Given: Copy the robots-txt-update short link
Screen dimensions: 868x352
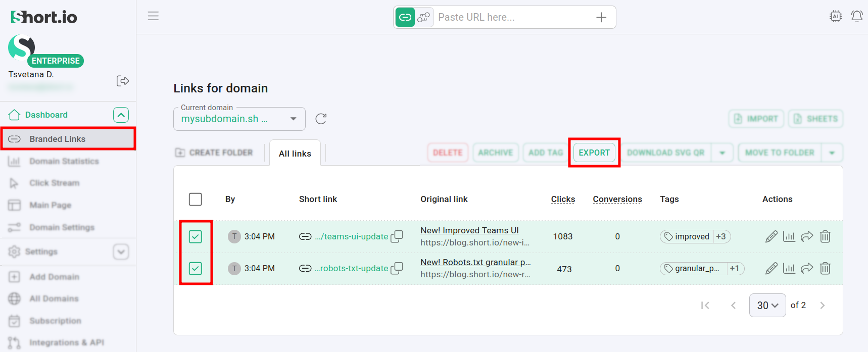Looking at the screenshot, I should click(x=397, y=268).
